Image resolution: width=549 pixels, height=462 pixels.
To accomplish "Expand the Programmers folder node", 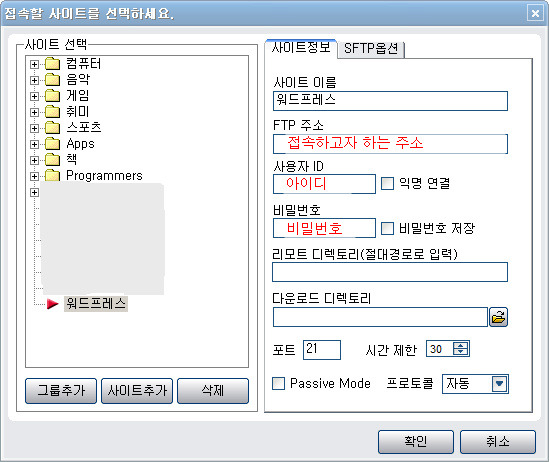I will (x=34, y=176).
